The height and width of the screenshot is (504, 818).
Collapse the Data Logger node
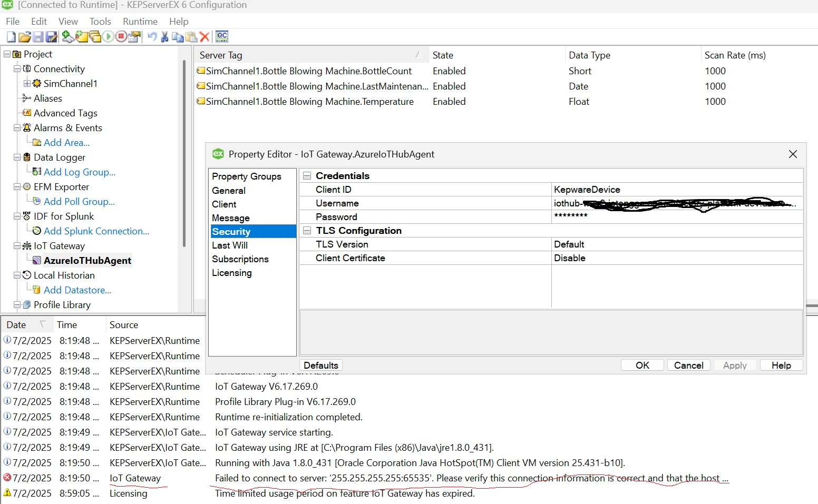tap(17, 157)
